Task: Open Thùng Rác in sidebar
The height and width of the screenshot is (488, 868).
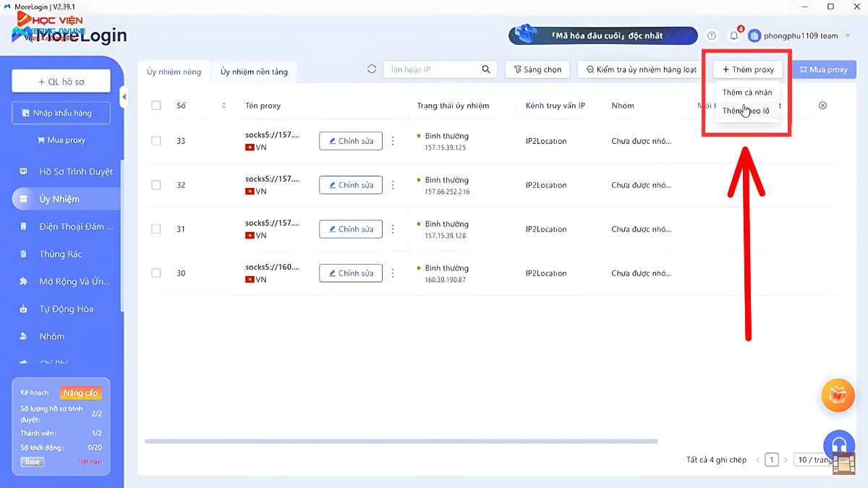Action: [x=61, y=254]
